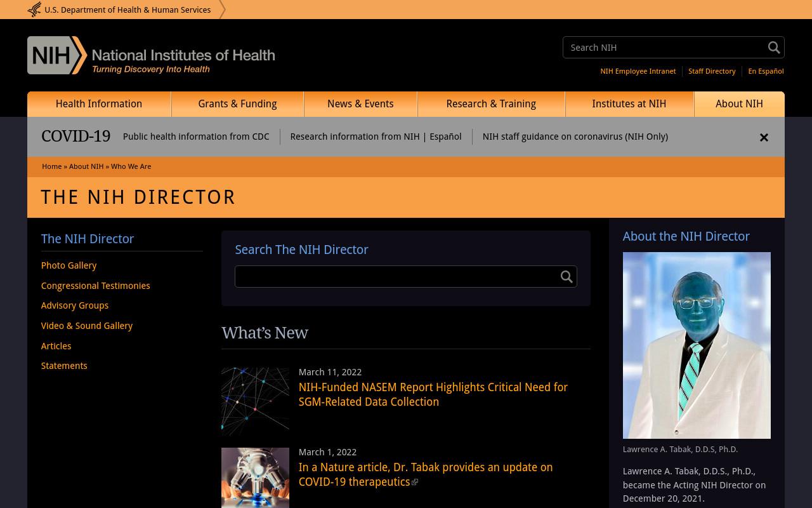Click the March 1, 2022 date text
This screenshot has height=508, width=812.
click(x=327, y=452)
